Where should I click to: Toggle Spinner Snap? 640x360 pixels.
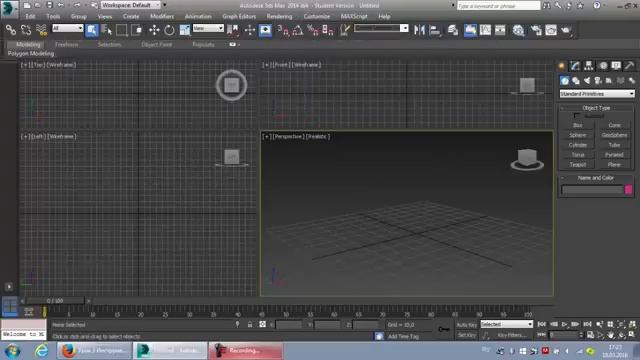pyautogui.click(x=328, y=30)
